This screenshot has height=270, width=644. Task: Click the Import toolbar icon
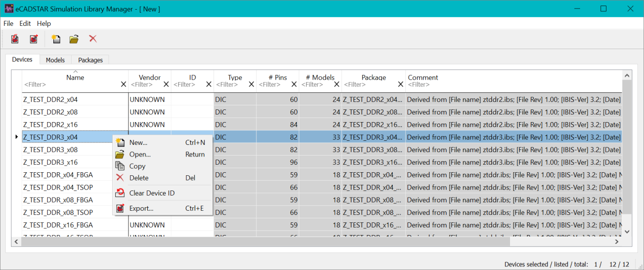point(15,39)
